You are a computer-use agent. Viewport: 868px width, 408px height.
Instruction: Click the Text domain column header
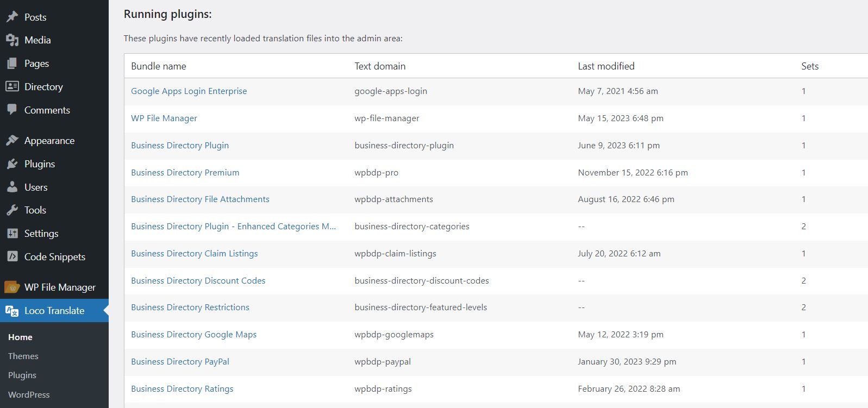point(380,66)
